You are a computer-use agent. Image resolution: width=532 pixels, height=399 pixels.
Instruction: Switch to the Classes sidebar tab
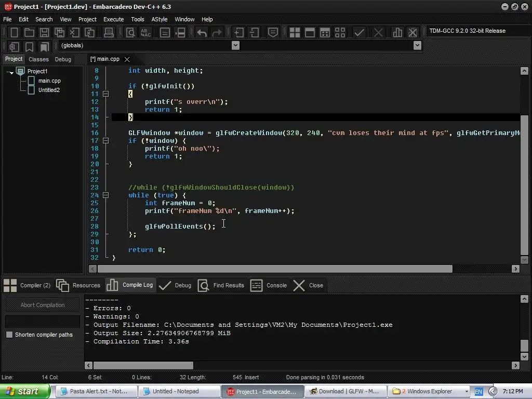coord(38,59)
